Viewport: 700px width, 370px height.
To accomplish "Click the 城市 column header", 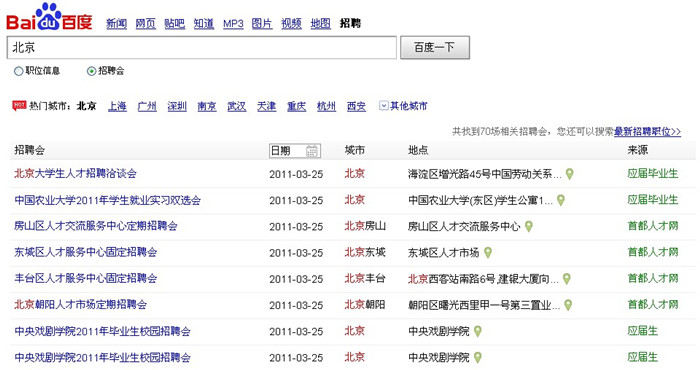I will click(354, 150).
